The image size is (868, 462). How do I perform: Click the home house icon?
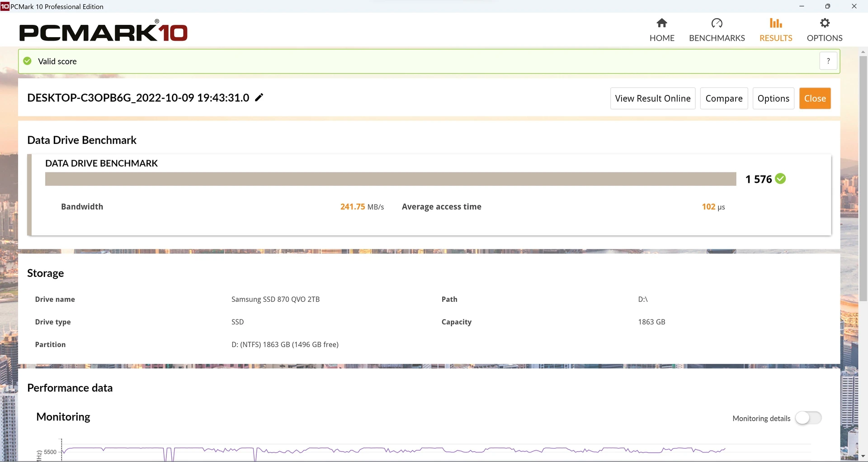pos(662,23)
